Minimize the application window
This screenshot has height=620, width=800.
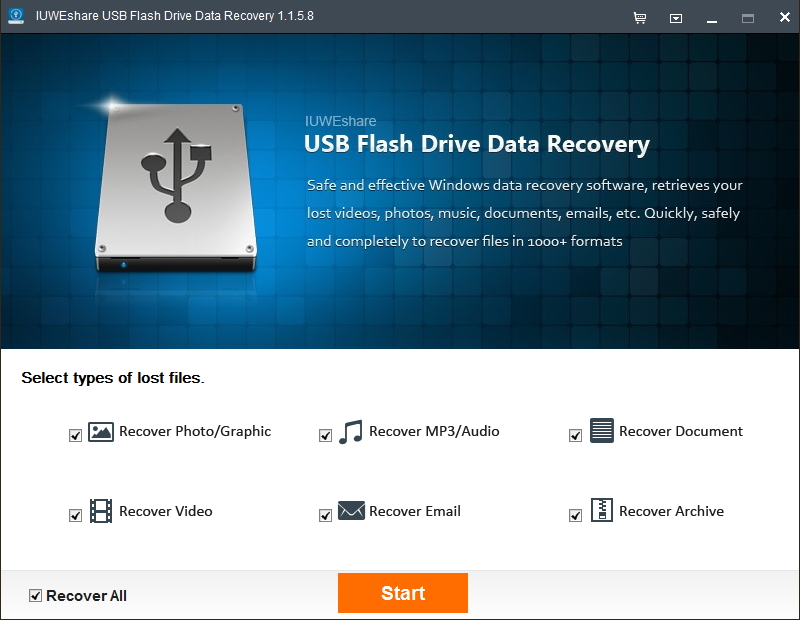pyautogui.click(x=712, y=19)
